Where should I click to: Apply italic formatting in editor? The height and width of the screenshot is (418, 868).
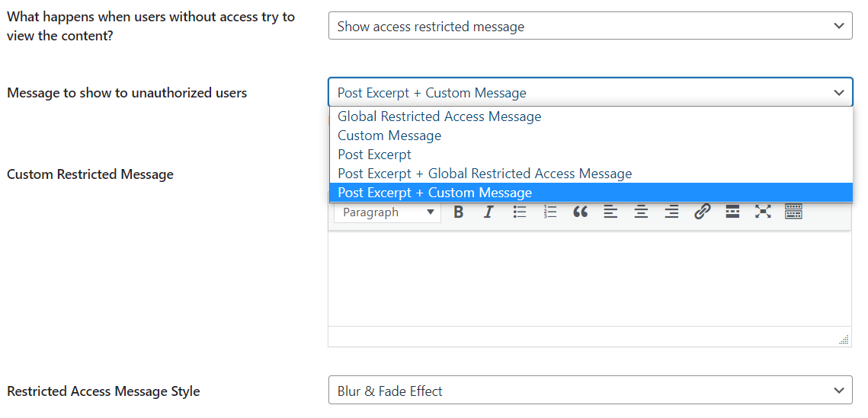(488, 212)
